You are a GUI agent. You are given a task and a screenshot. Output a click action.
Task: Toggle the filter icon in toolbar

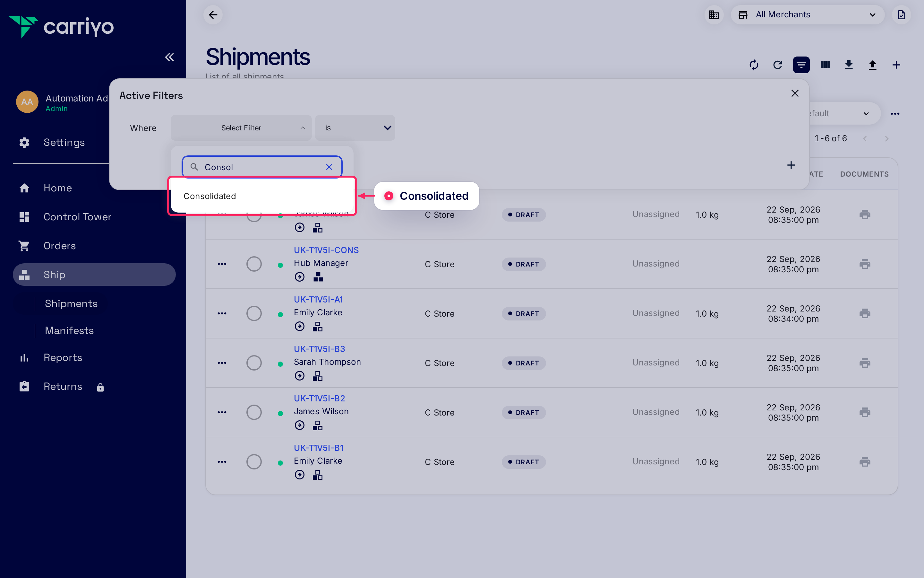[x=801, y=65]
